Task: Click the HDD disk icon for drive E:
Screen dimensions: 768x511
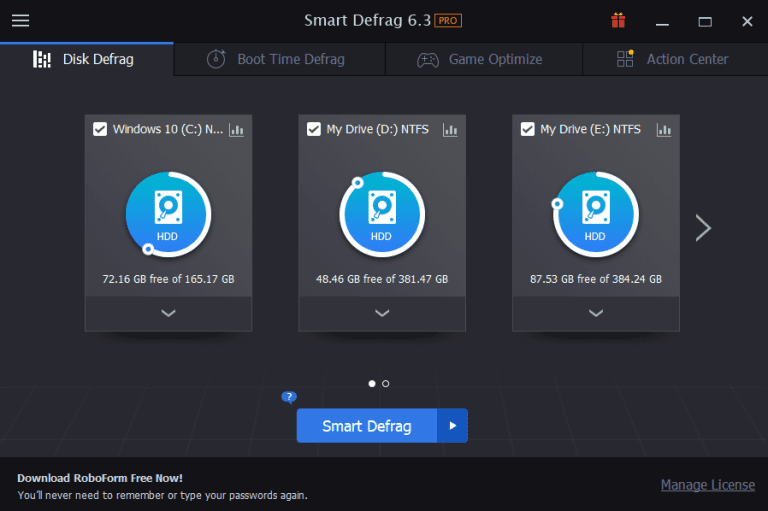Action: (596, 214)
